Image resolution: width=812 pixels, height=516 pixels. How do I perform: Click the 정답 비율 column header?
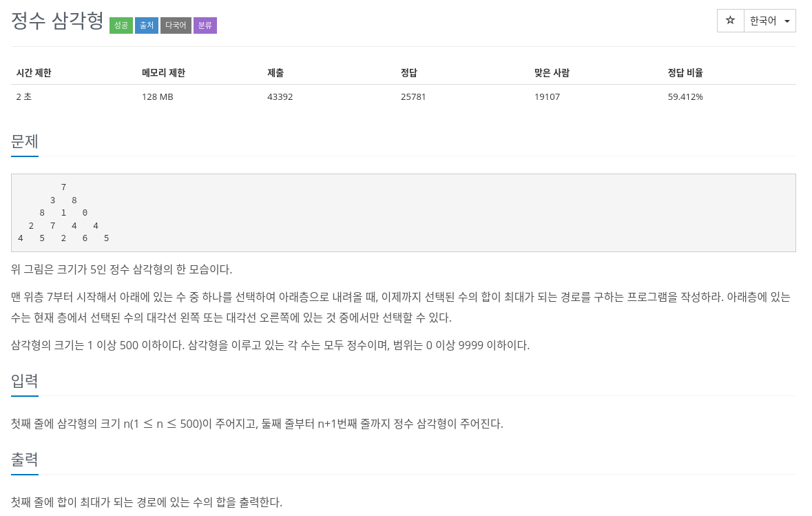685,73
